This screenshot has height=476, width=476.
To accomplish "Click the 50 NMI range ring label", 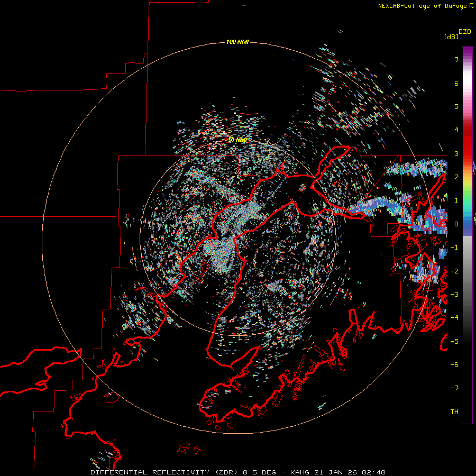I will (237, 140).
